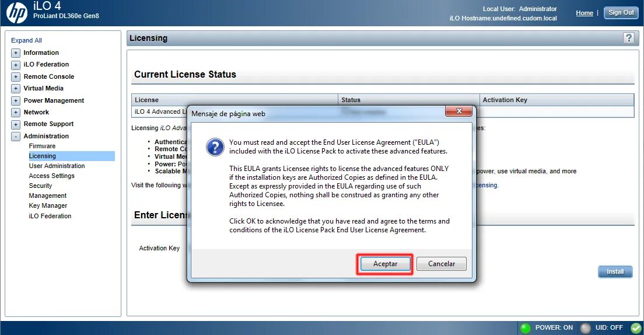
Task: Click the Mensaje de página web title
Action: click(x=228, y=114)
